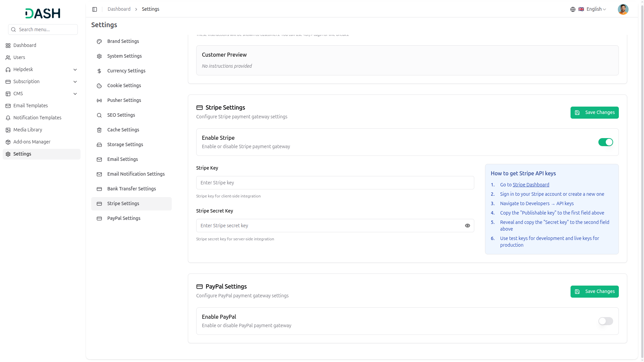Open the Stripe Dashboard link
Image resolution: width=644 pixels, height=362 pixels.
pyautogui.click(x=531, y=185)
